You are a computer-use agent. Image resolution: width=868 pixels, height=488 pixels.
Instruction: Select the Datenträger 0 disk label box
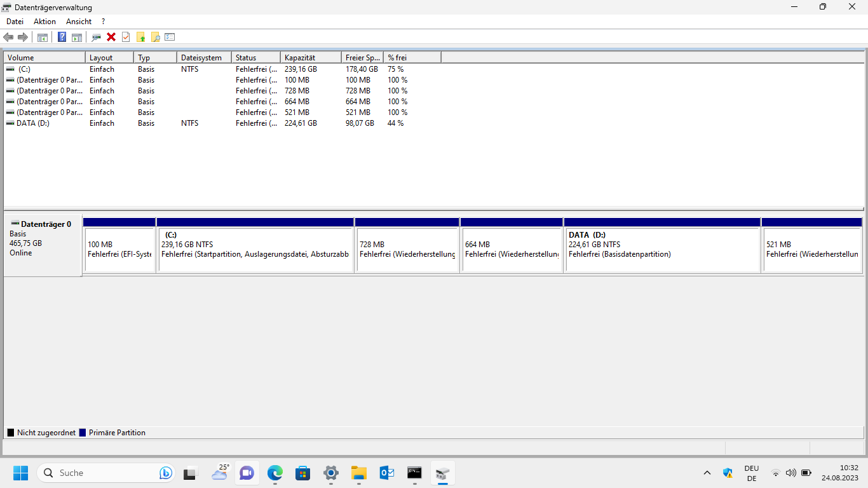(x=43, y=245)
